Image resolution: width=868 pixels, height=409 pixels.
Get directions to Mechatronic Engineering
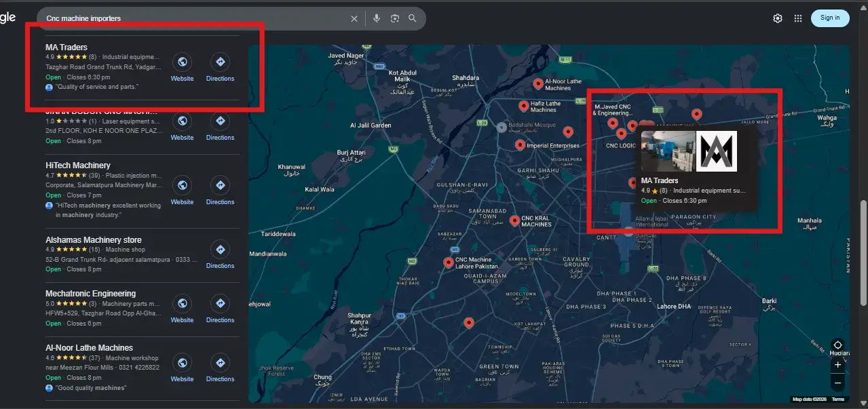point(220,303)
